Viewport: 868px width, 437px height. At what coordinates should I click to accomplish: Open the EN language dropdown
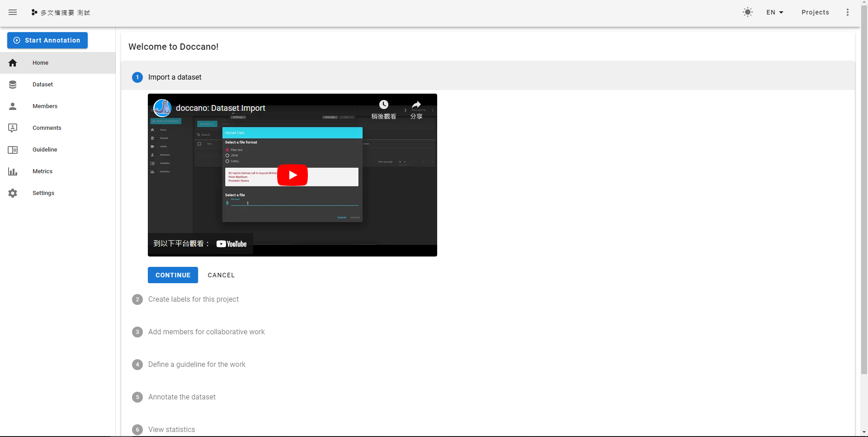point(775,12)
